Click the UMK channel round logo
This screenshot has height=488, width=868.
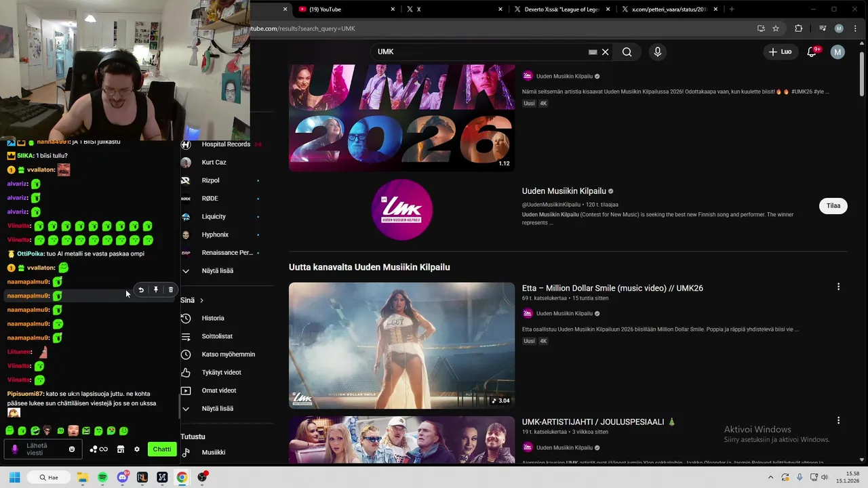(402, 209)
